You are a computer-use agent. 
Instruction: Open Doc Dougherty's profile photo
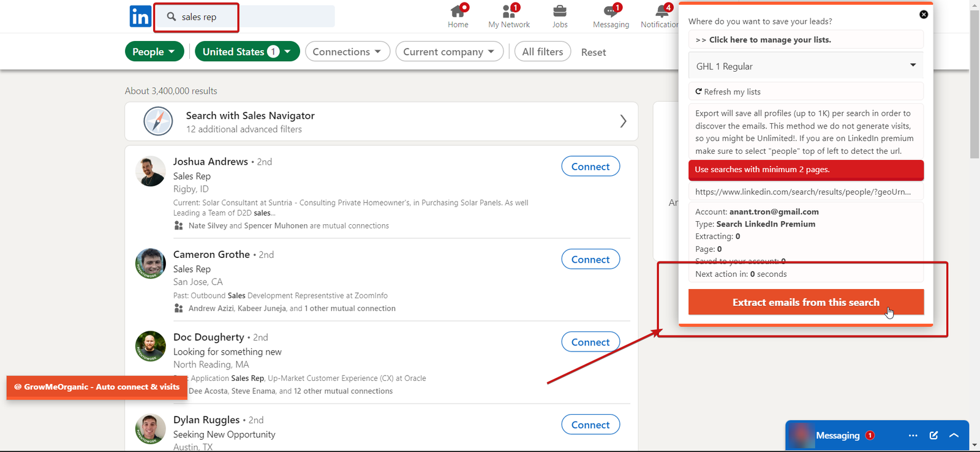pyautogui.click(x=151, y=346)
